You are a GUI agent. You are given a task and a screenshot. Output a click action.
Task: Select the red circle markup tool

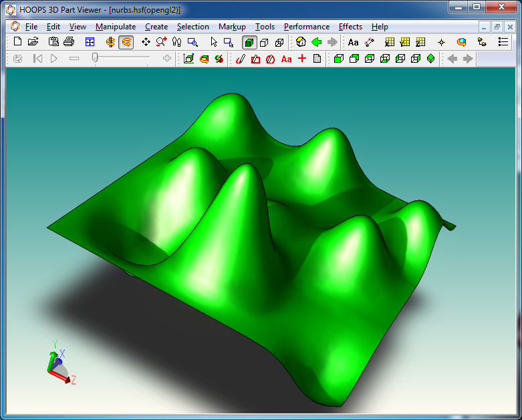[x=270, y=59]
